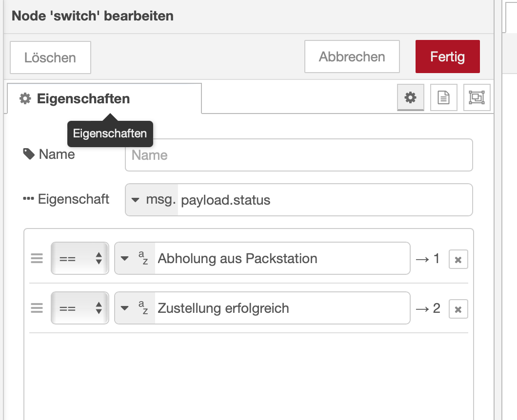Screen dimensions: 517x420
Task: Grab drag handle of first rule
Action: (x=37, y=259)
